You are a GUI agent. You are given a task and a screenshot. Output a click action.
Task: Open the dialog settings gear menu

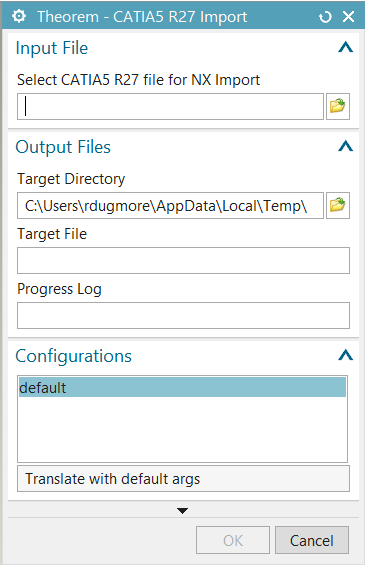(19, 16)
